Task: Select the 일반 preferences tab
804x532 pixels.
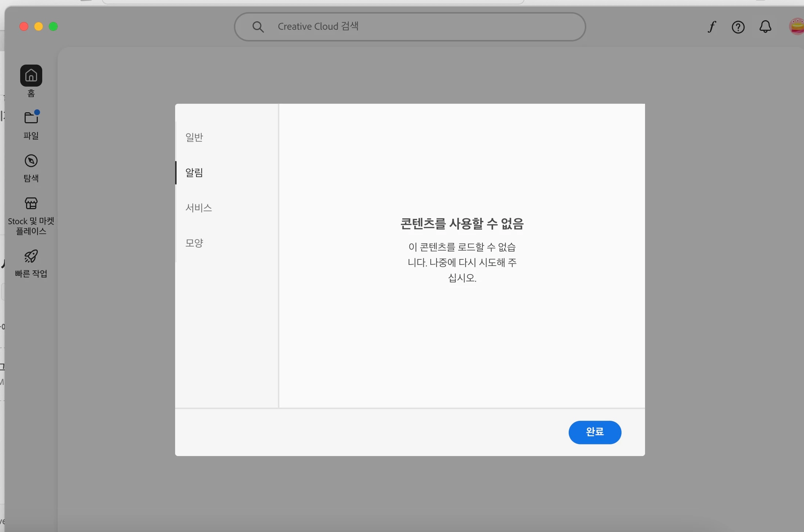Action: point(194,137)
